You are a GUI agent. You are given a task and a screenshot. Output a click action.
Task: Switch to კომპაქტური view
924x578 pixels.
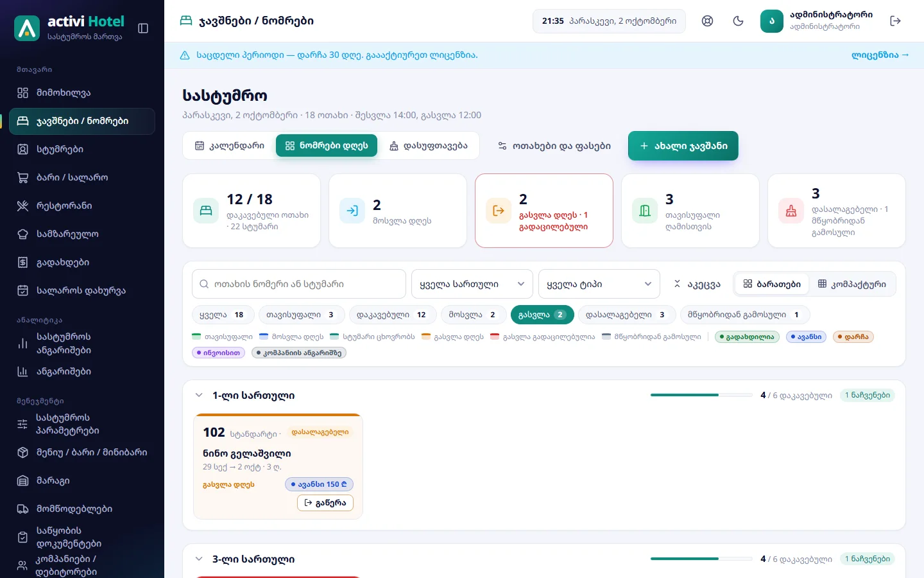point(851,284)
